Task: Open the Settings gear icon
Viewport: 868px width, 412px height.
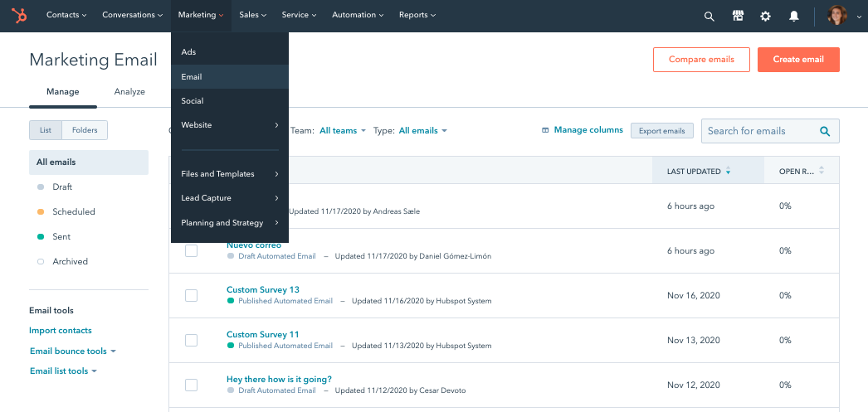Action: tap(766, 16)
